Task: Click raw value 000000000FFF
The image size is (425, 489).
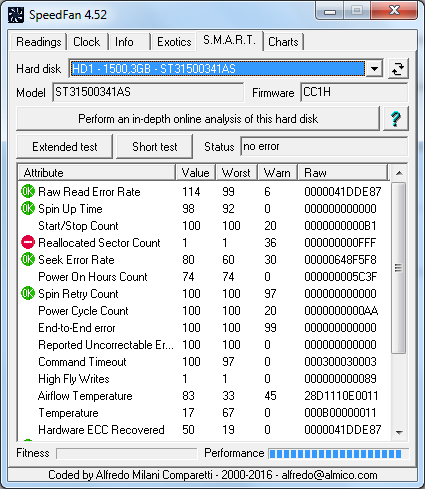Action: 340,243
